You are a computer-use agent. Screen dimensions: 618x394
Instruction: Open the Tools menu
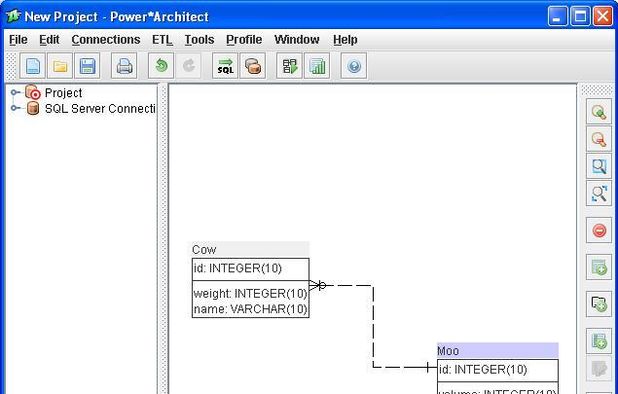pyautogui.click(x=199, y=40)
